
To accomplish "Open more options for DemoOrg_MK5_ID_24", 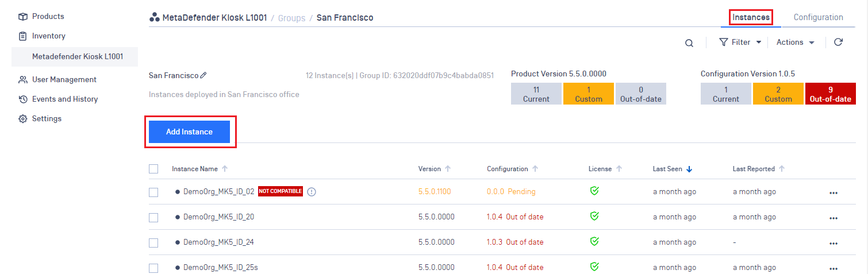I will (x=834, y=243).
